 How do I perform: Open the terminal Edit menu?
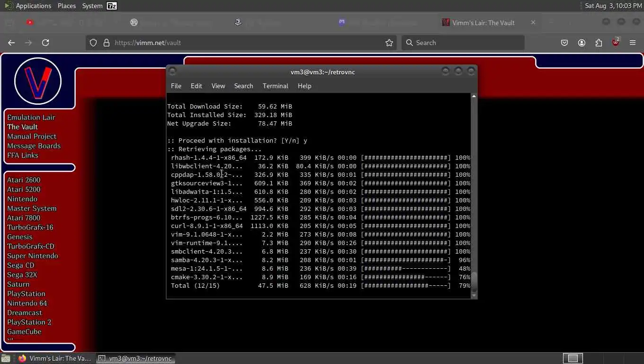(x=196, y=86)
